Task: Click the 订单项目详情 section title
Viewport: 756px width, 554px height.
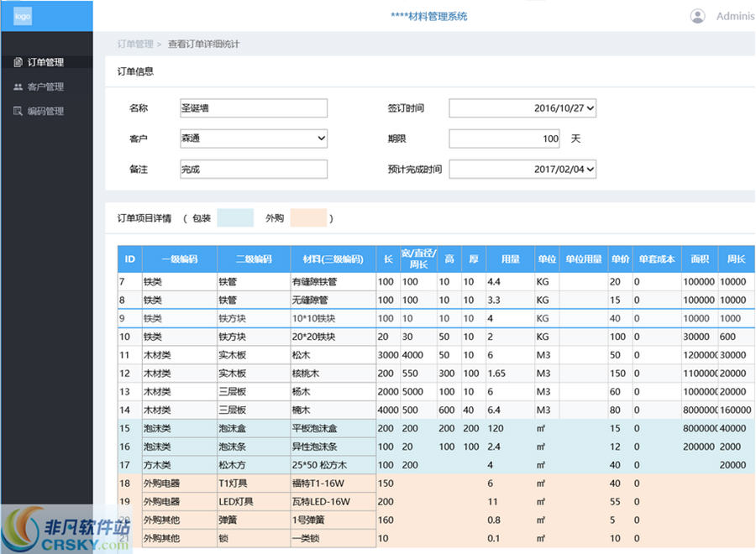Action: 144,218
